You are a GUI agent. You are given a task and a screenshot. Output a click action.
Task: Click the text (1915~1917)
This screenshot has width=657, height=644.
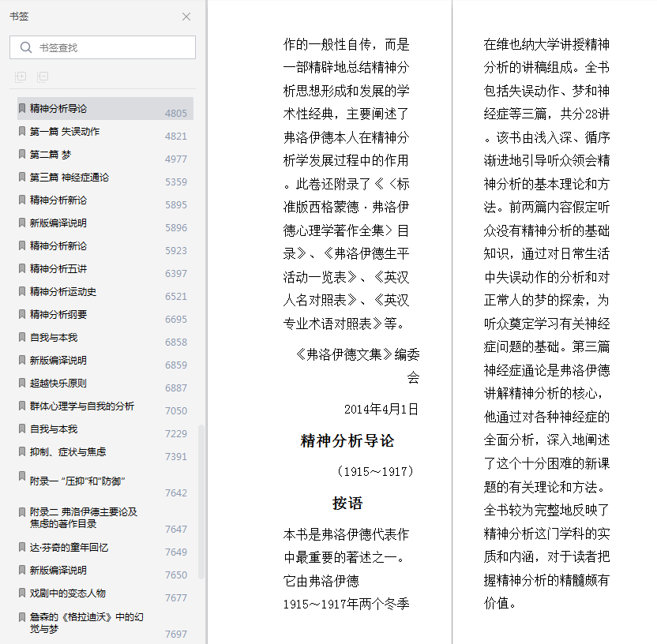click(375, 472)
